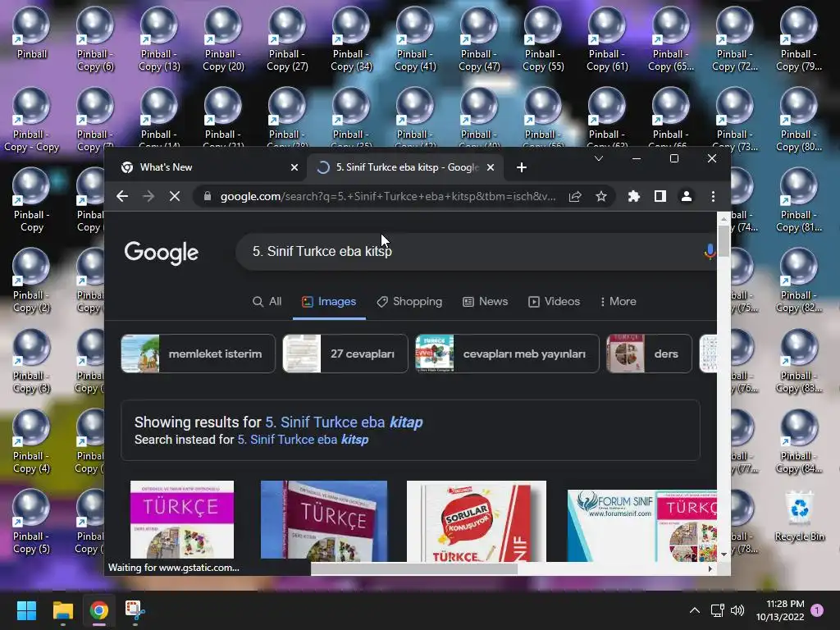The image size is (840, 630).
Task: Expand the More search options
Action: pyautogui.click(x=619, y=302)
